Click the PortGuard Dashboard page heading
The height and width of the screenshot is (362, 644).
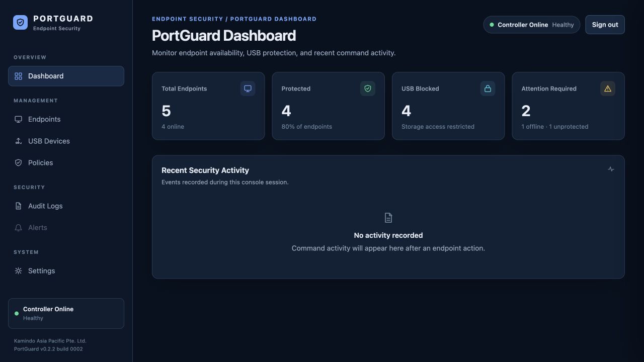(224, 36)
